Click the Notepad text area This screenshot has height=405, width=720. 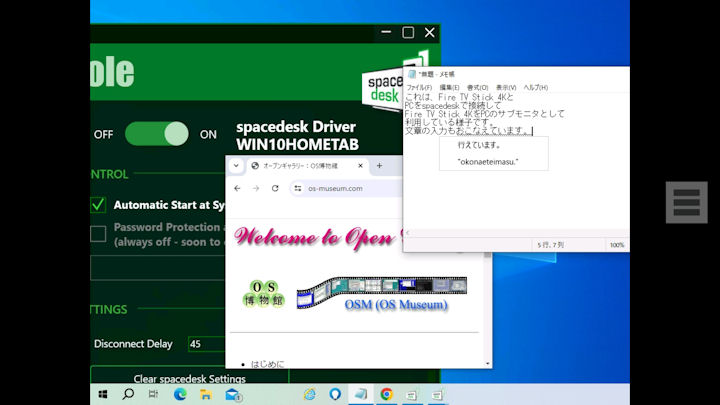coord(516,161)
